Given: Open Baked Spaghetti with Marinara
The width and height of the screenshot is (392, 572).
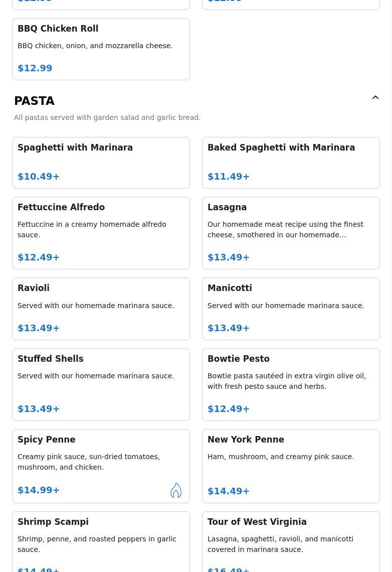Looking at the screenshot, I should click(291, 163).
